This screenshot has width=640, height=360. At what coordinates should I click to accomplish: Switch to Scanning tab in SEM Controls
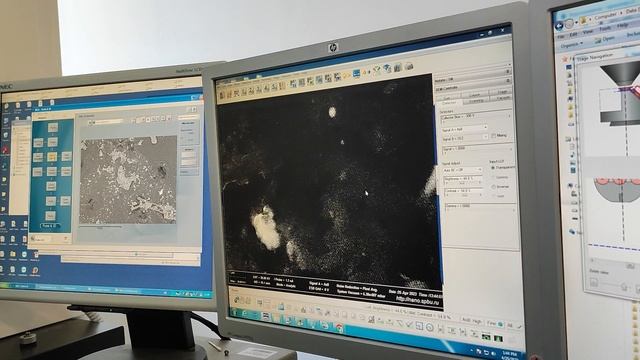476,101
